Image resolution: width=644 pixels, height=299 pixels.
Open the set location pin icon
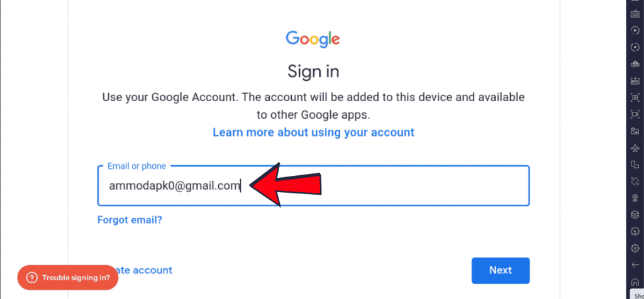[635, 198]
